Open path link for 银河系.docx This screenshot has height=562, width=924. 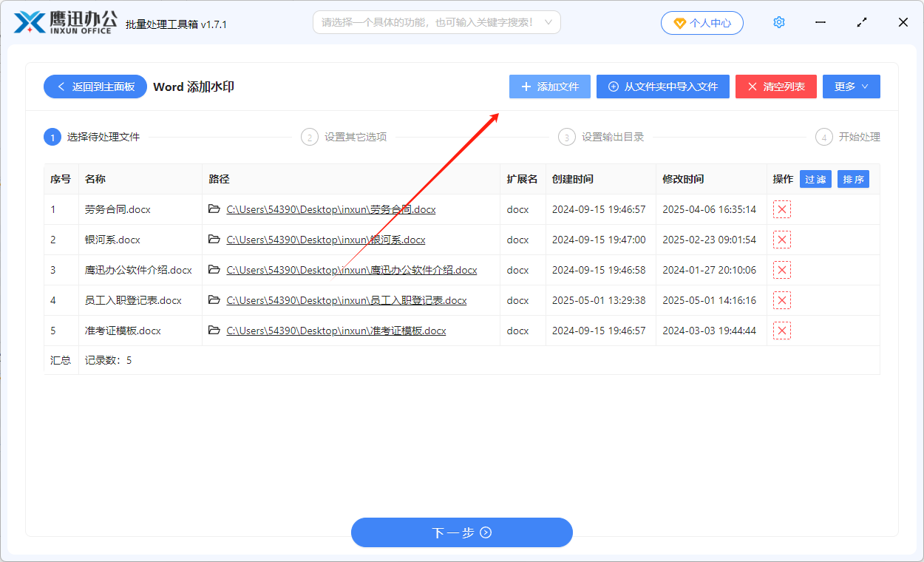click(x=326, y=240)
